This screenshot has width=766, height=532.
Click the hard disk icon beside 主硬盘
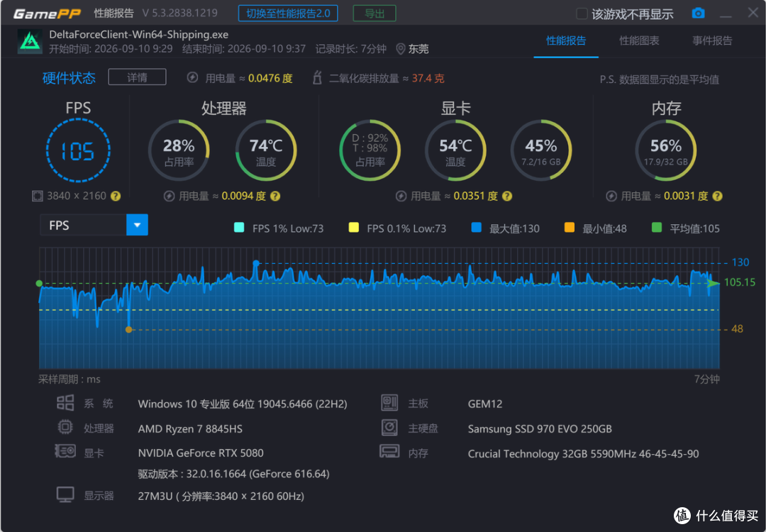(389, 428)
